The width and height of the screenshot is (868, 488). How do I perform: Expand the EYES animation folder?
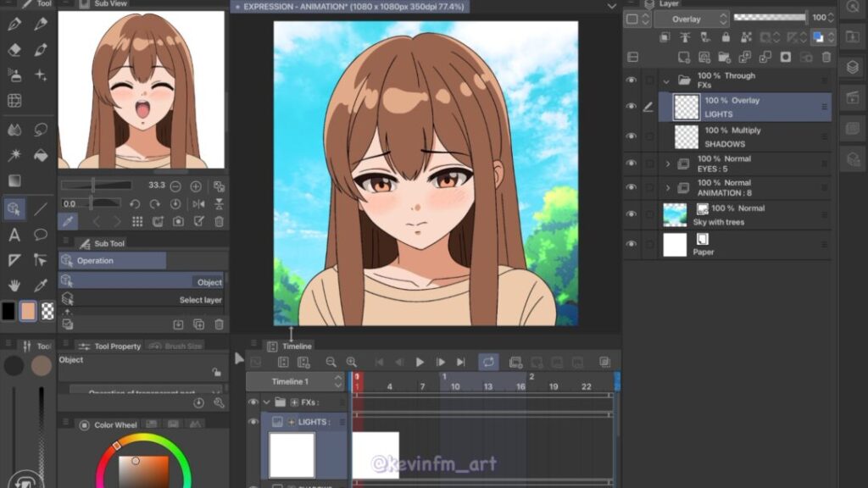click(x=667, y=164)
